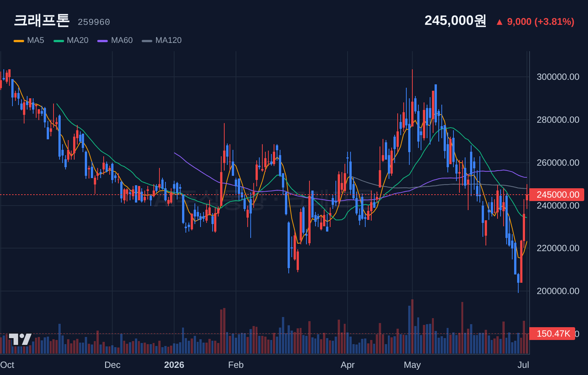Click the orange MA5 legend swatch

pyautogui.click(x=19, y=41)
